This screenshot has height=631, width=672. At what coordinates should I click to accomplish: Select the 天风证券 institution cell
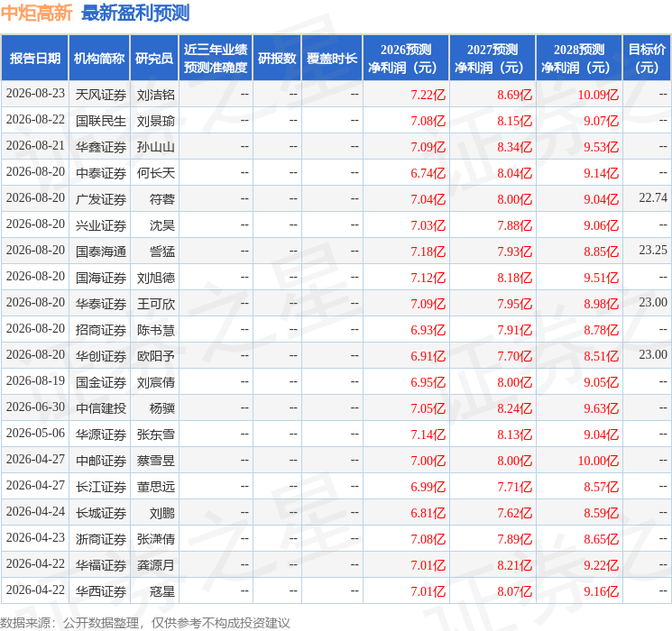point(101,95)
